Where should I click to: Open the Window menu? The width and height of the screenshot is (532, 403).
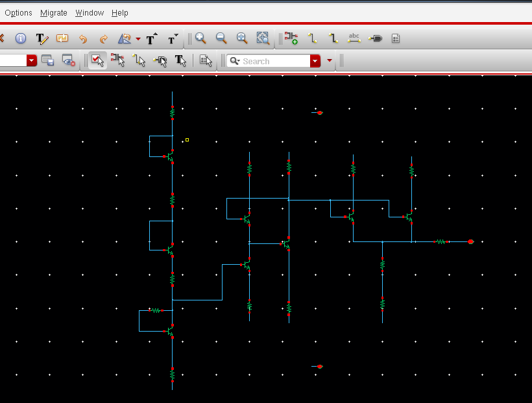89,13
